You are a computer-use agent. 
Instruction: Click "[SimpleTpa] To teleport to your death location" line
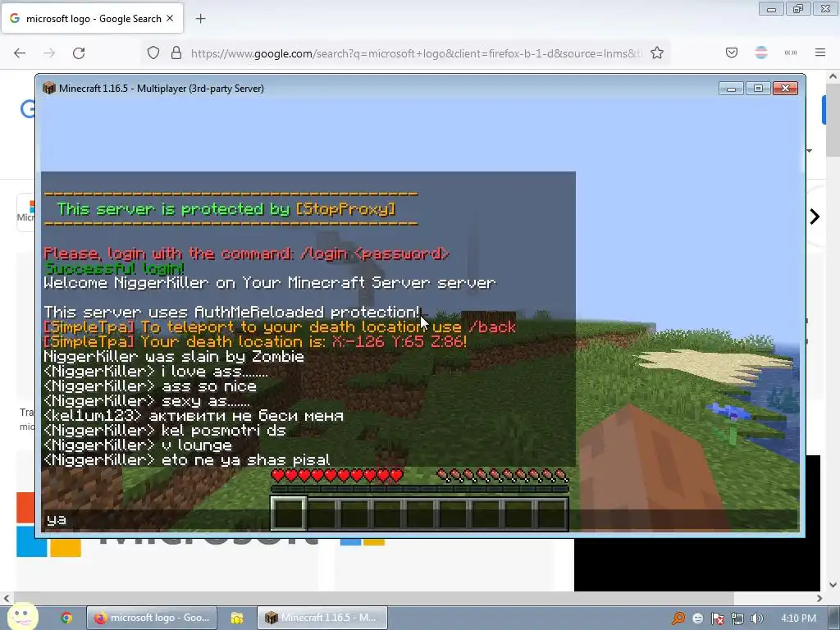click(x=280, y=326)
